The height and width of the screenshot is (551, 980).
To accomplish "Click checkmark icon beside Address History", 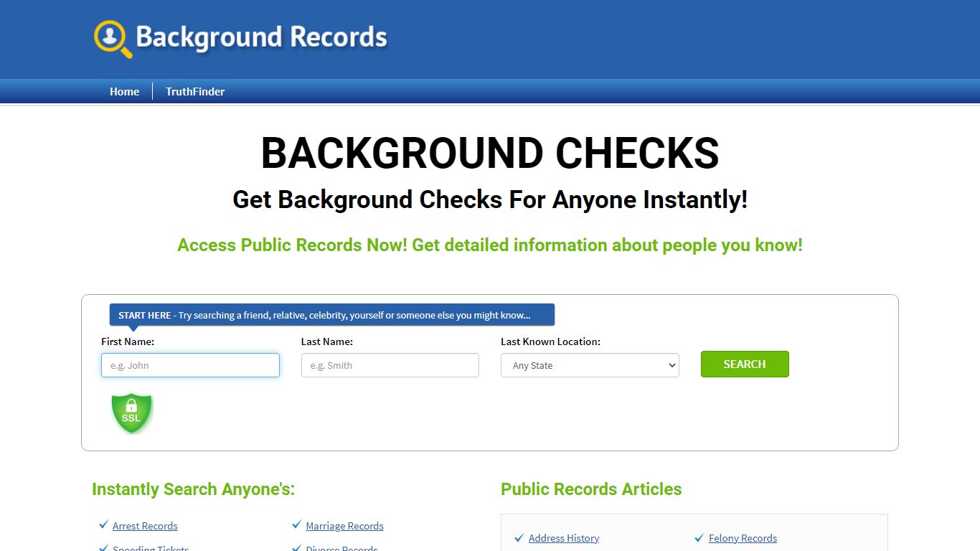I will [x=519, y=537].
